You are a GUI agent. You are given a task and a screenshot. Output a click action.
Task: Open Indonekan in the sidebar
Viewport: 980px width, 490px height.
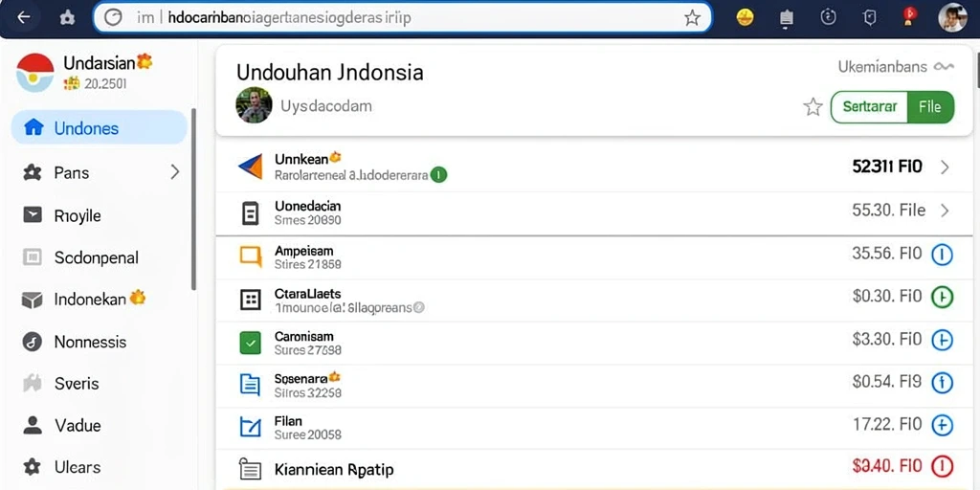[x=100, y=300]
